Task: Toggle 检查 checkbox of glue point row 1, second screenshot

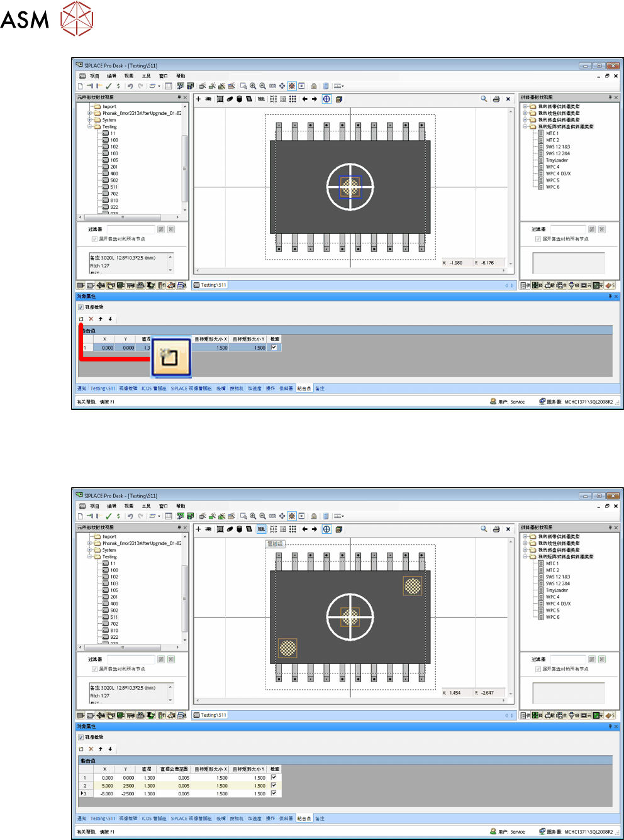Action: 274,777
